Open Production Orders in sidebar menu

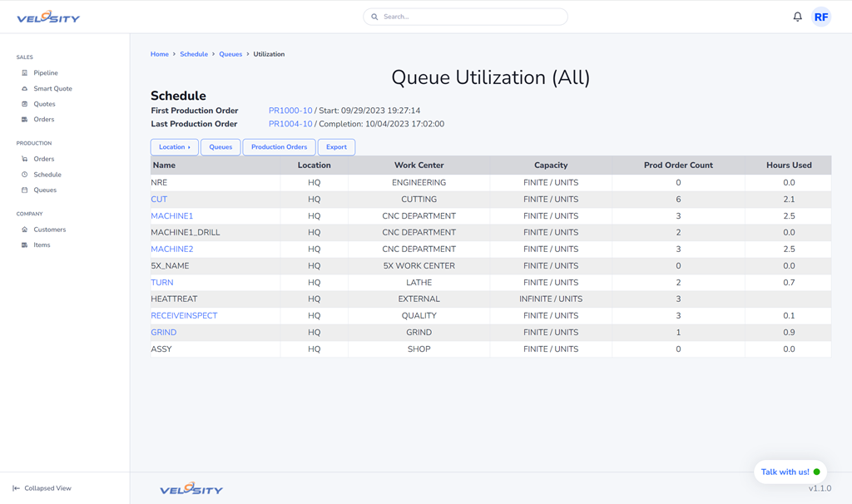tap(43, 159)
